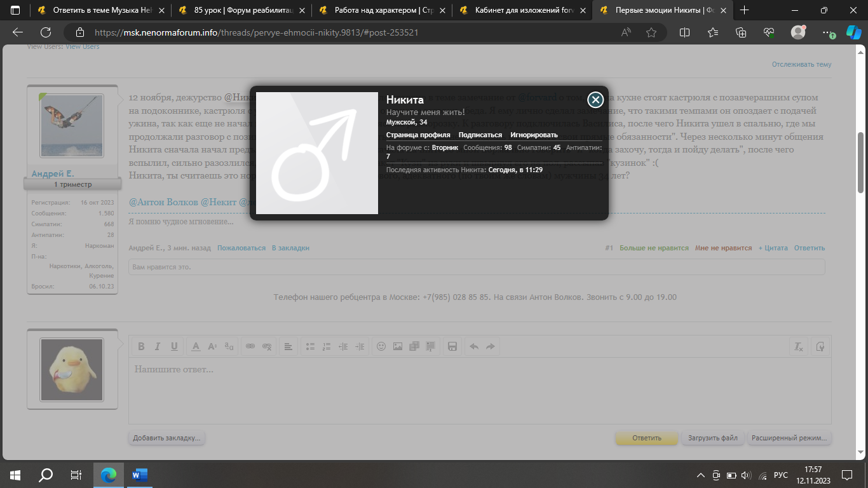Open the Copilot sidebar icon

point(853,32)
